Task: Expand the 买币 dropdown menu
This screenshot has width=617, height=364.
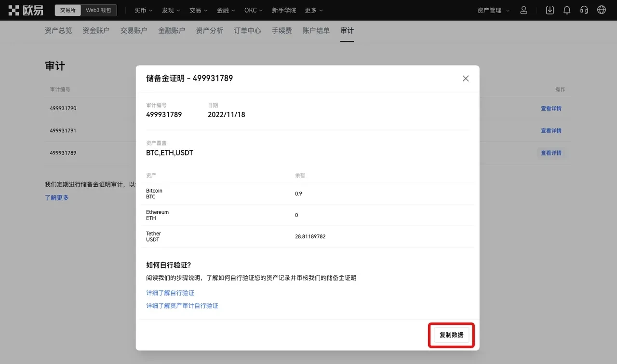Action: click(x=143, y=10)
